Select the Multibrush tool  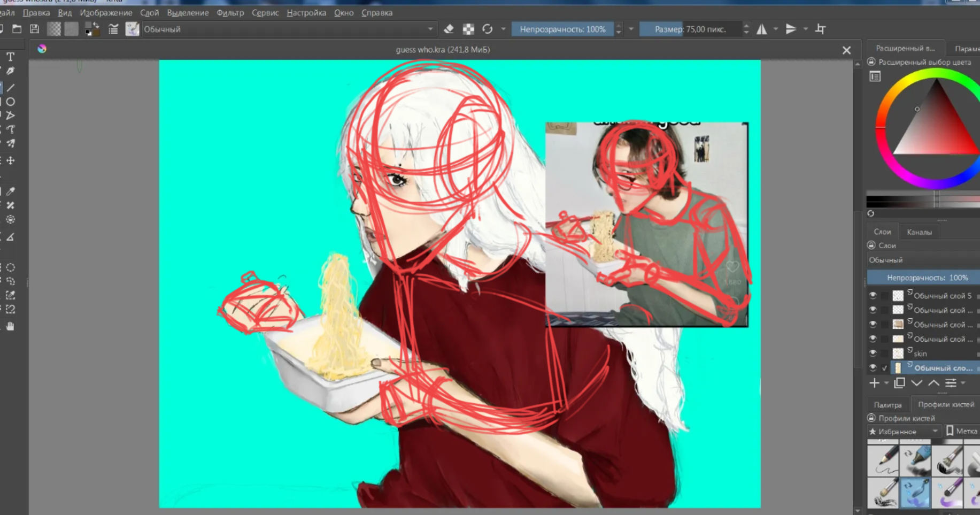tap(10, 143)
